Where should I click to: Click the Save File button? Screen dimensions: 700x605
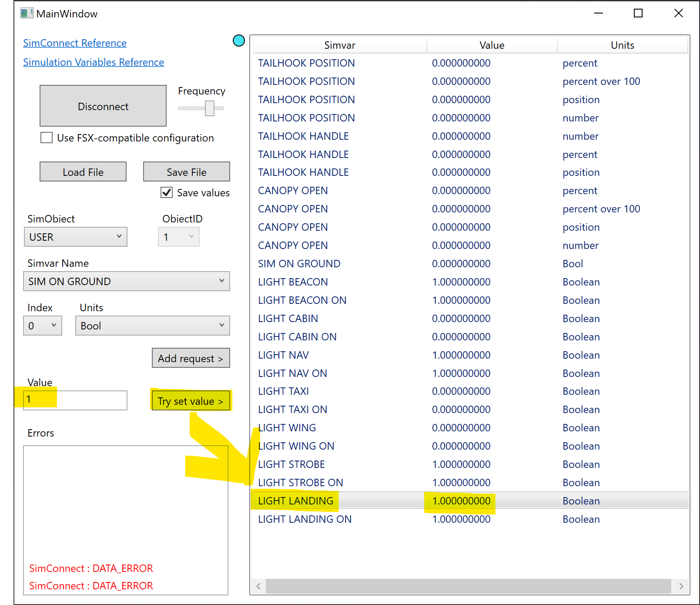[x=186, y=171]
